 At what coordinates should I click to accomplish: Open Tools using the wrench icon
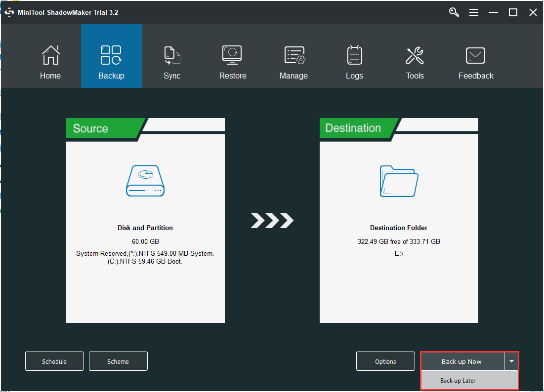coord(415,55)
